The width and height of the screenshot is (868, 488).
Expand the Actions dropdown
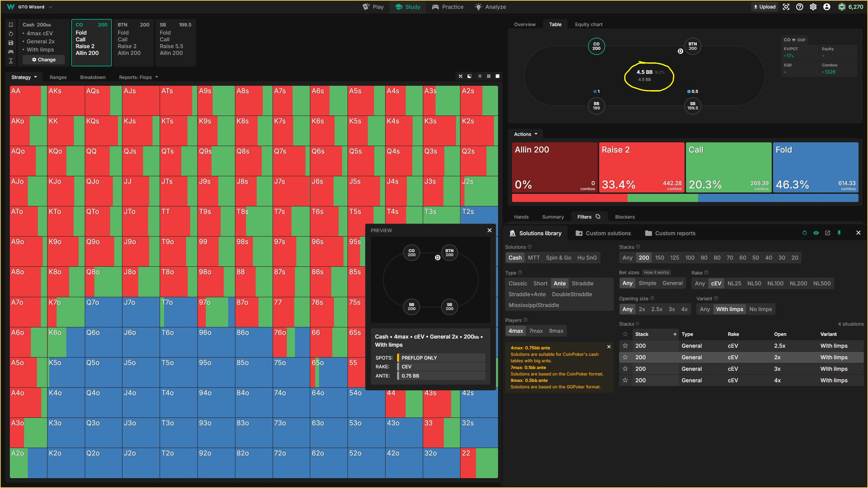524,134
